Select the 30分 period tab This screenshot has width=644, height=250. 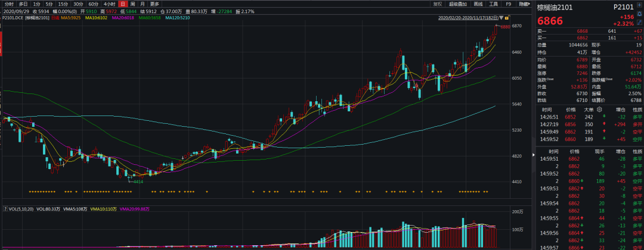click(79, 4)
